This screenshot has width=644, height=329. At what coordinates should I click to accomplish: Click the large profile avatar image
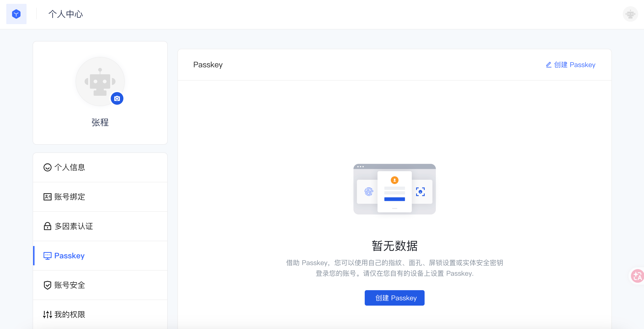tap(100, 81)
